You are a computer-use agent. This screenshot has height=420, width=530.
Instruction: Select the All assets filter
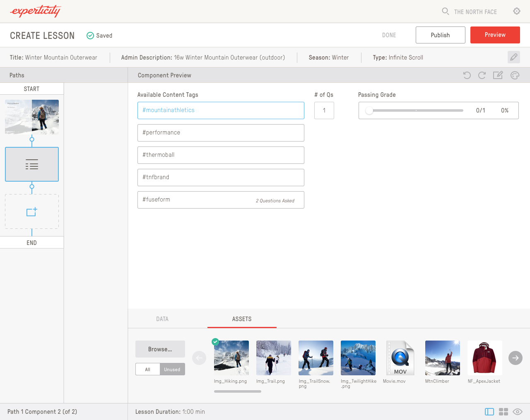point(148,370)
